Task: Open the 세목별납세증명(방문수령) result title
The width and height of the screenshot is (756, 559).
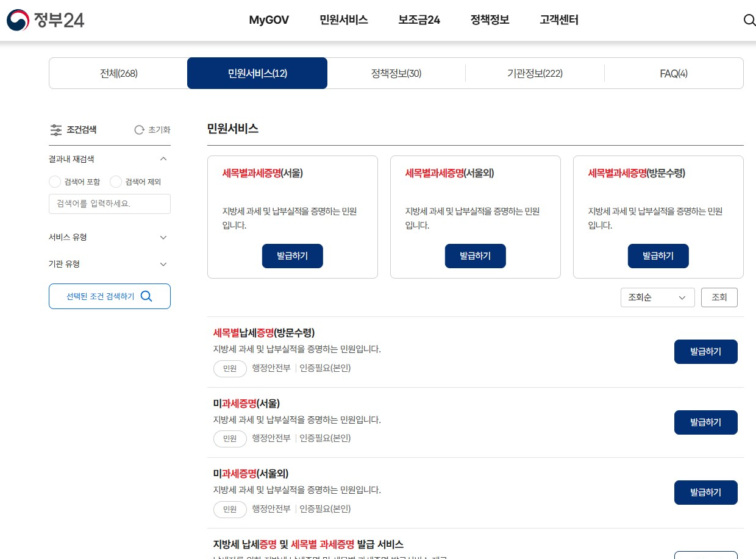Action: pos(264,333)
